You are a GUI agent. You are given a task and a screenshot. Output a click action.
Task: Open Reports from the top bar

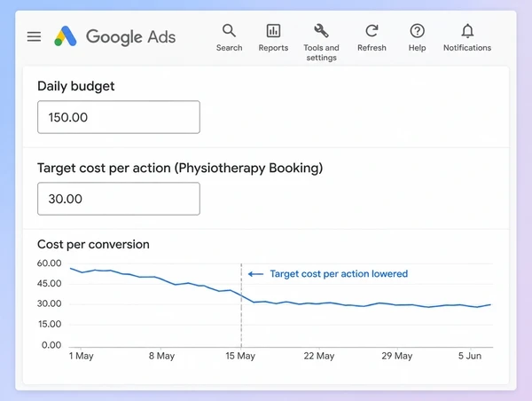[273, 37]
